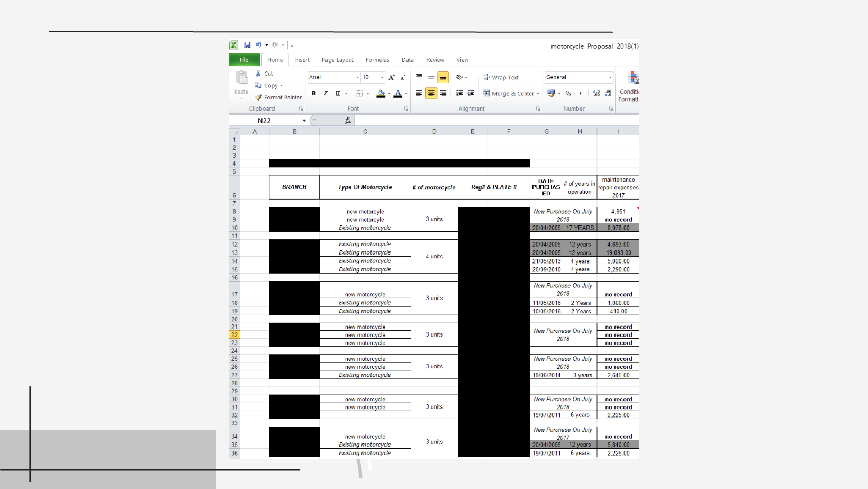
Task: Increase Decimal icon
Action: click(x=596, y=93)
